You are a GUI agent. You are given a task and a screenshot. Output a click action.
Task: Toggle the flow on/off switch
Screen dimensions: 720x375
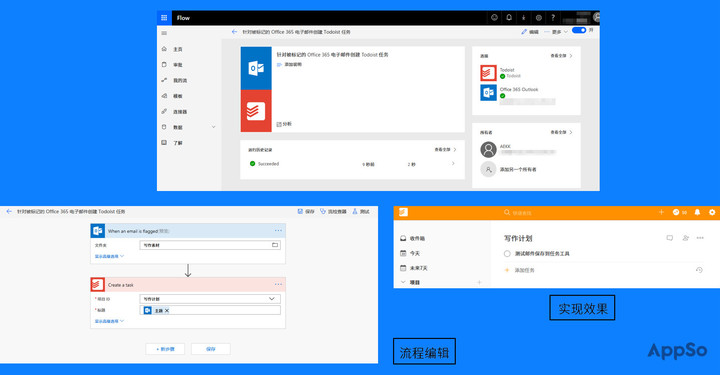(x=579, y=30)
